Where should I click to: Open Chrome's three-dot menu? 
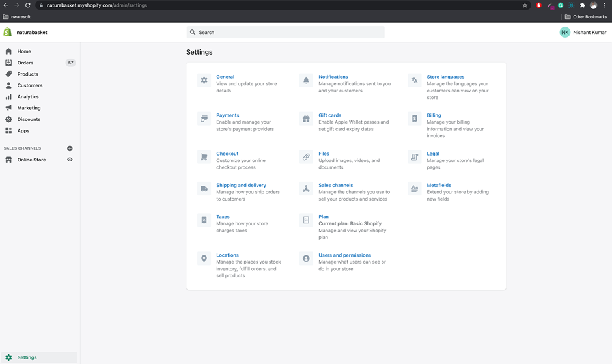604,5
